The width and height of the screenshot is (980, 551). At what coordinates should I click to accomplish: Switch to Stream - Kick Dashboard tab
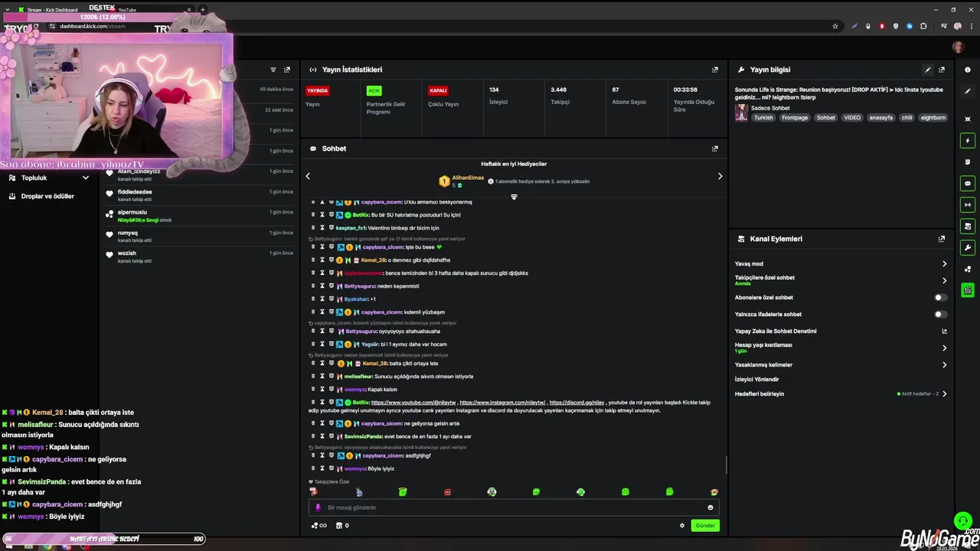click(52, 10)
